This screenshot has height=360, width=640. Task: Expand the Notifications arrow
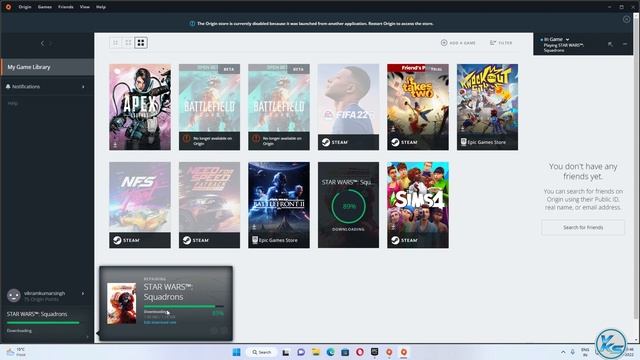click(x=83, y=87)
